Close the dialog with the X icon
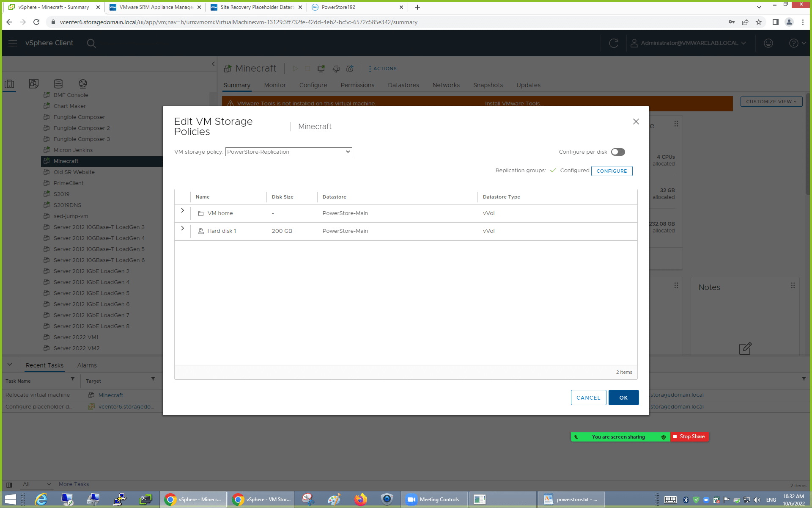Image resolution: width=812 pixels, height=508 pixels. point(636,121)
